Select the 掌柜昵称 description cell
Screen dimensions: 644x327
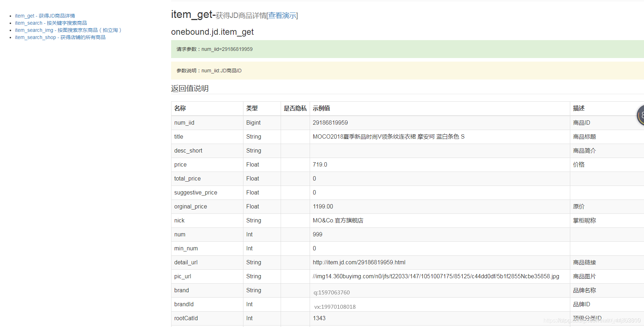(x=607, y=221)
